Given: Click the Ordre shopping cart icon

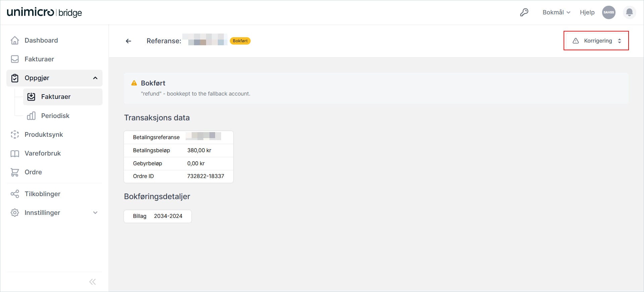Looking at the screenshot, I should (15, 172).
